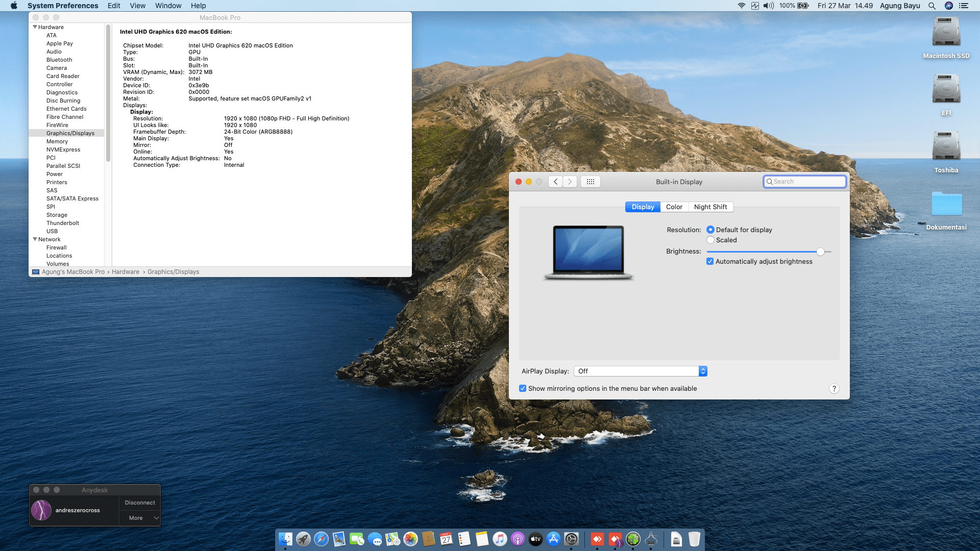
Task: Select Bluetooth in hardware list
Action: 59,60
